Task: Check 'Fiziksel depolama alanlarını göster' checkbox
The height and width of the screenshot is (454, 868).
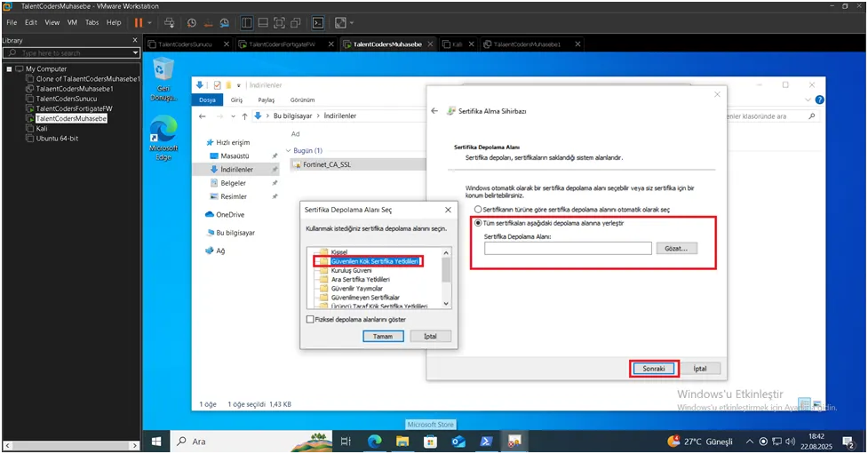Action: click(x=310, y=320)
